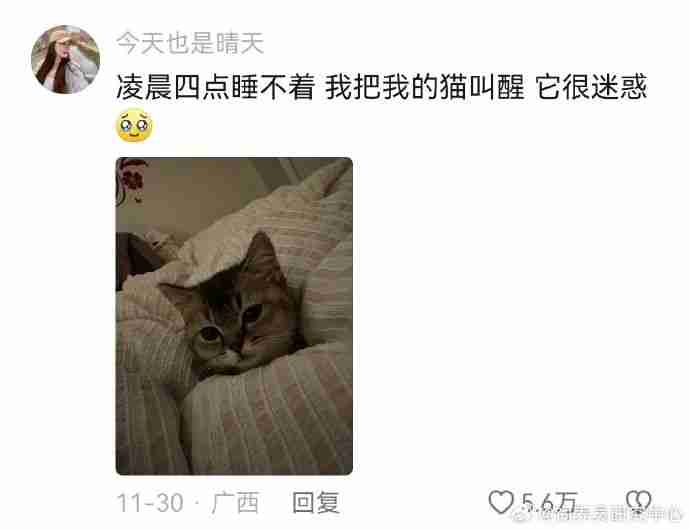Open the attached cat photo thumbnail
Screen dimensions: 690x530
[x=234, y=316]
